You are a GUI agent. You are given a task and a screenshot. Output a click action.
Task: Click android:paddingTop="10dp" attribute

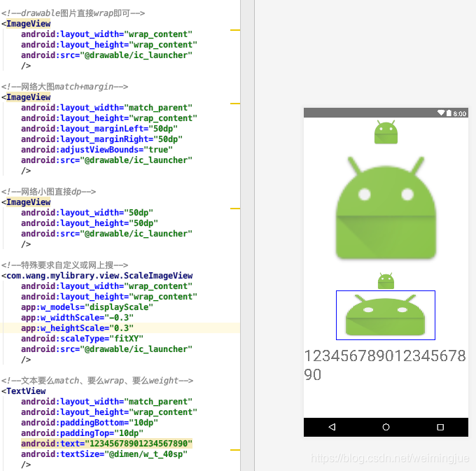[82, 433]
